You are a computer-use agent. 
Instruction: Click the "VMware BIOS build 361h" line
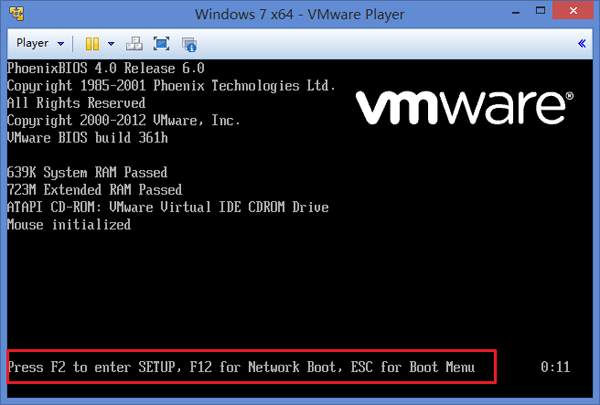coord(87,137)
